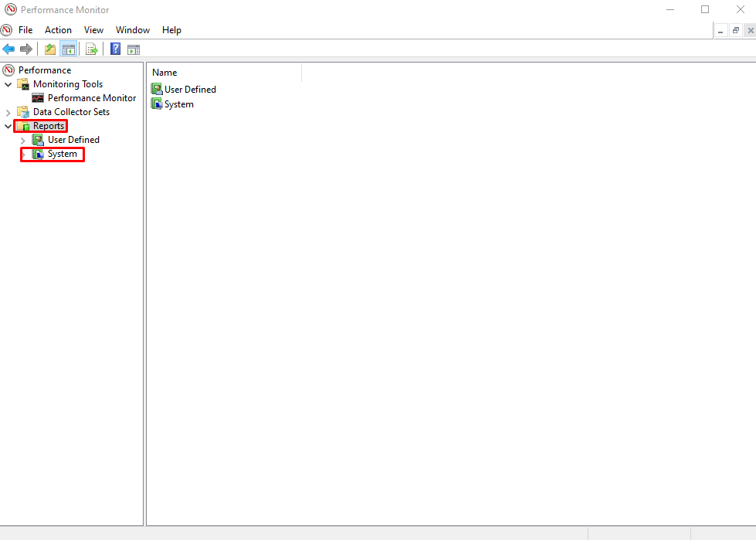This screenshot has width=756, height=540.
Task: Open the View menu
Action: tap(93, 29)
